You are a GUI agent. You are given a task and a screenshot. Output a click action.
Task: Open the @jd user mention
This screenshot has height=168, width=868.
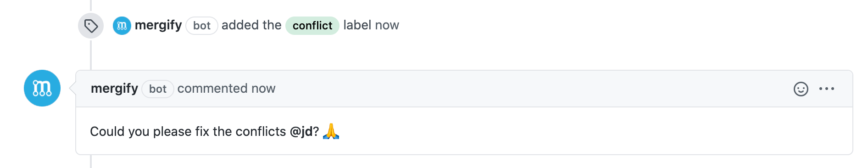pyautogui.click(x=301, y=132)
